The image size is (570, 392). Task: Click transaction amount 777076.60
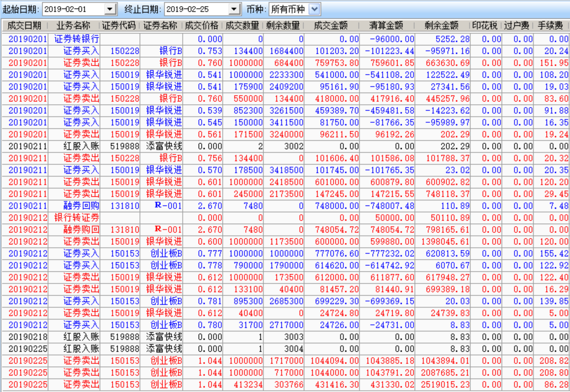(336, 254)
